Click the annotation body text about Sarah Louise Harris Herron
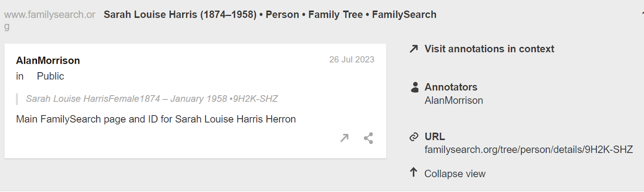The image size is (644, 192). [156, 119]
